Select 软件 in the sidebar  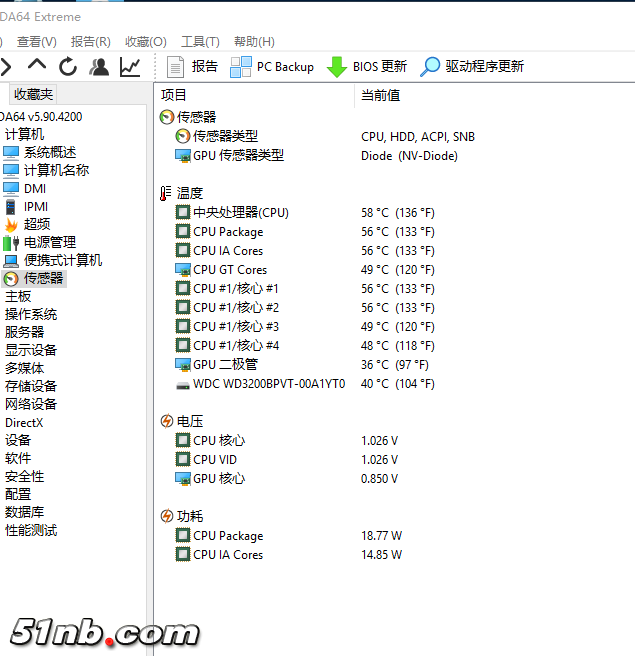pyautogui.click(x=18, y=459)
